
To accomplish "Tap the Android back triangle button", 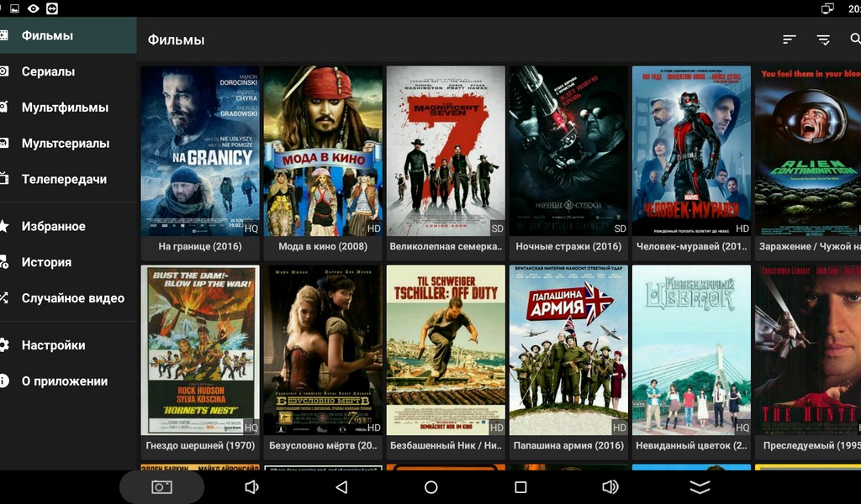I will point(341,487).
